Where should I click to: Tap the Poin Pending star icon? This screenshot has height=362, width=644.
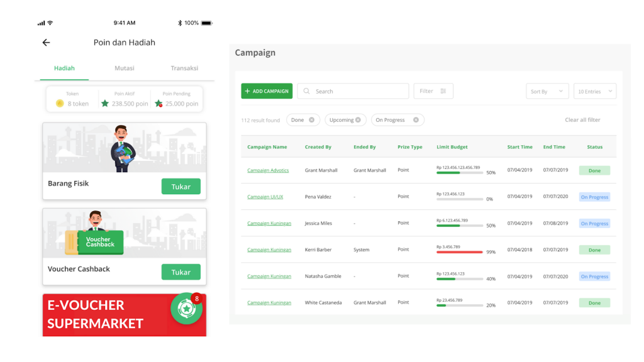[158, 104]
